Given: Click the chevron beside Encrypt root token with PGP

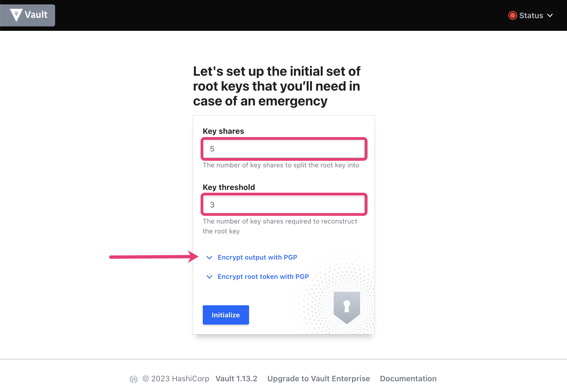Looking at the screenshot, I should tap(209, 277).
